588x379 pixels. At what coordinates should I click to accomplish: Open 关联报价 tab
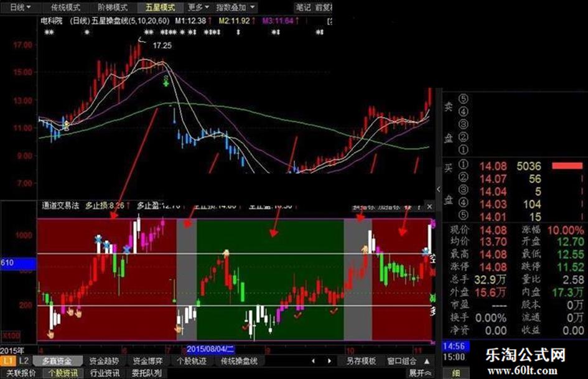(21, 373)
